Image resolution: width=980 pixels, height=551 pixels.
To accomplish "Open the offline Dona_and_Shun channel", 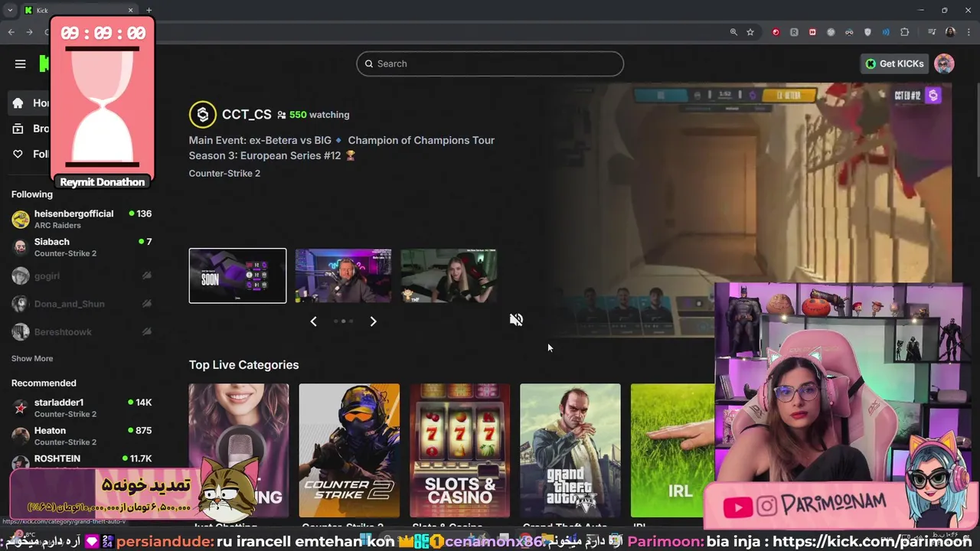I will (82, 304).
